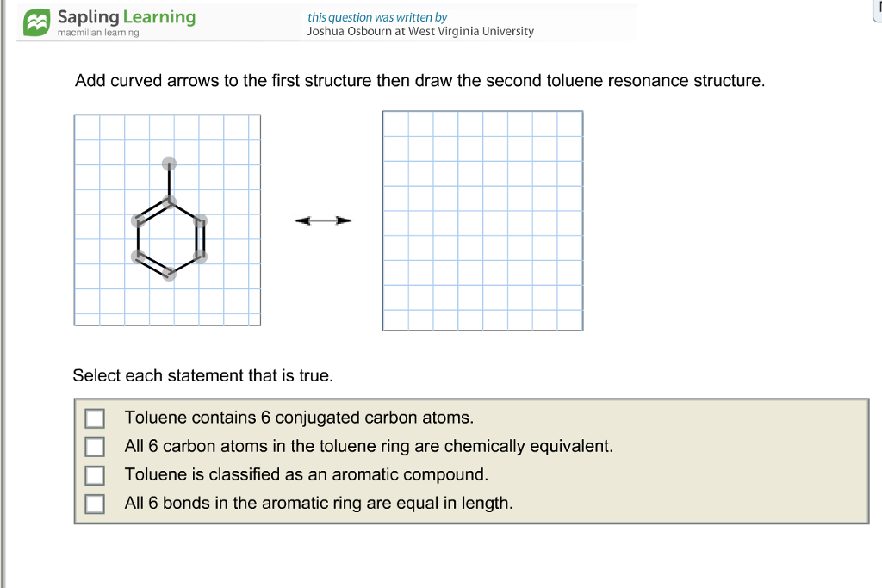Check the statement about 6 conjugated carbon atoms

coord(94,418)
